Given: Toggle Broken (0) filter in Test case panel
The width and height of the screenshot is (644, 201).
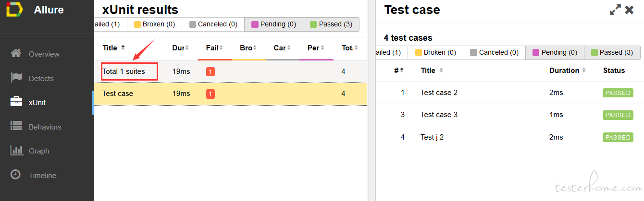Looking at the screenshot, I should pos(435,53).
